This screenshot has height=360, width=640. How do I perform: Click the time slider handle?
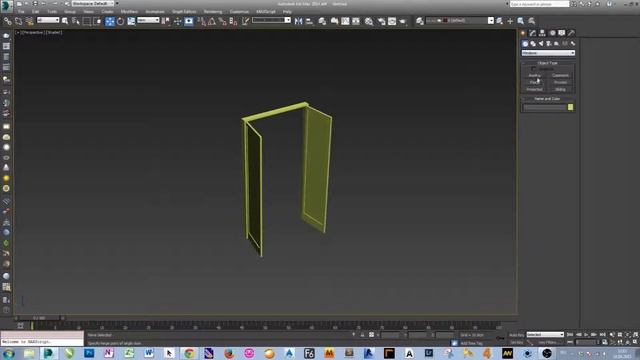pos(40,318)
